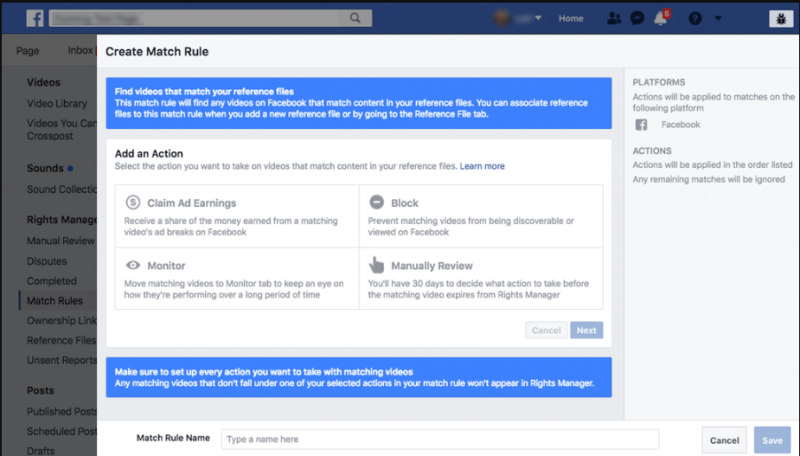Select the Manually Review action
Screen dimensions: 800x456
click(x=481, y=278)
